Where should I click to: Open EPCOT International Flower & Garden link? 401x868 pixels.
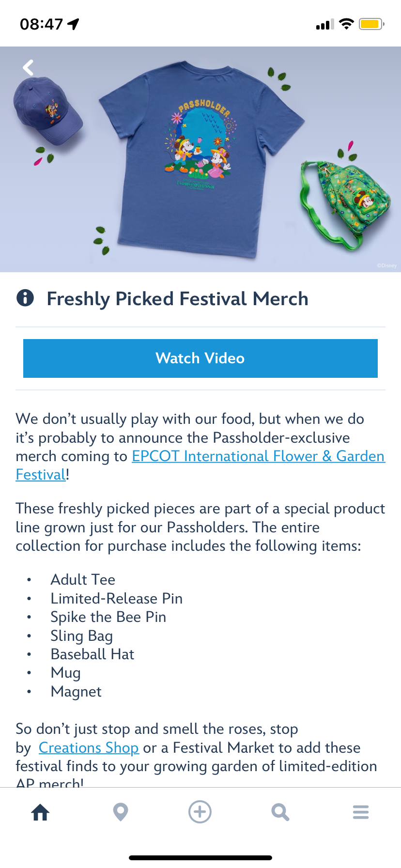258,456
